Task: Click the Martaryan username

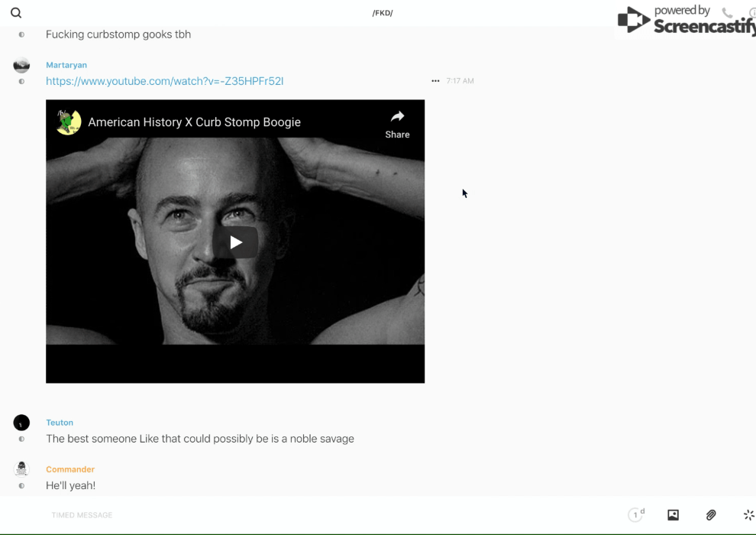Action: [x=66, y=66]
